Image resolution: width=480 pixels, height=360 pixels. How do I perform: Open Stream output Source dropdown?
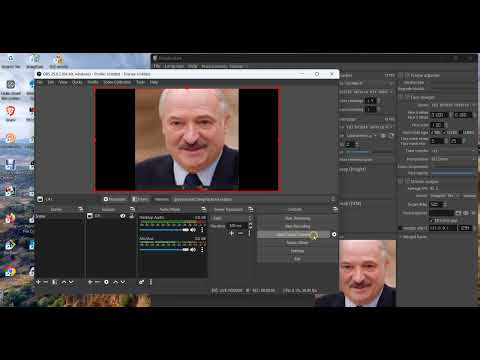point(446,196)
